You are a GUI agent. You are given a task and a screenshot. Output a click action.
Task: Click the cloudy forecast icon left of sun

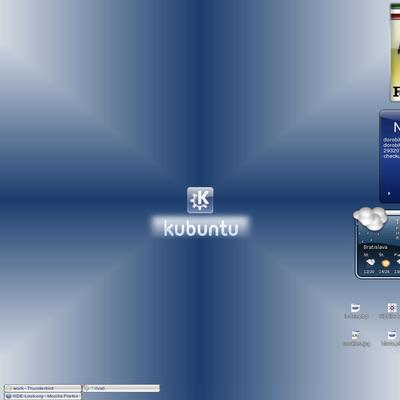click(370, 263)
